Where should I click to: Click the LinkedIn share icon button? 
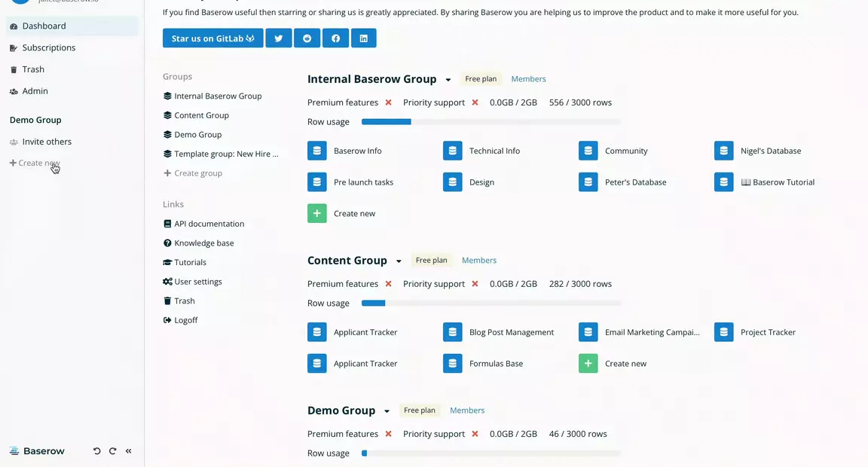[364, 38]
